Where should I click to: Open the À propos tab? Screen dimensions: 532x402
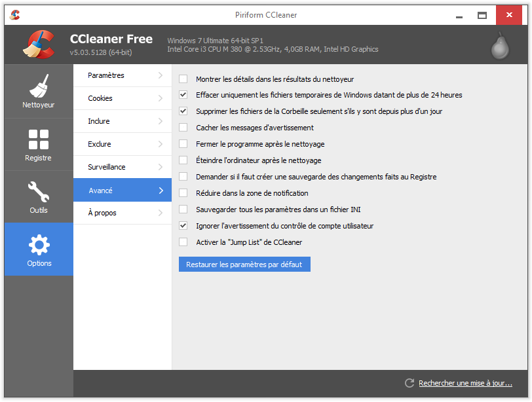(x=102, y=213)
